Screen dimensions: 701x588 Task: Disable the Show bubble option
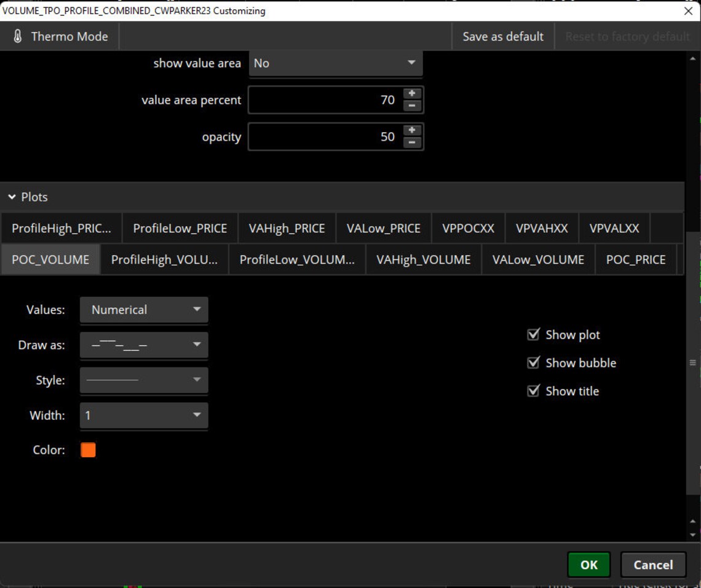[x=533, y=363]
